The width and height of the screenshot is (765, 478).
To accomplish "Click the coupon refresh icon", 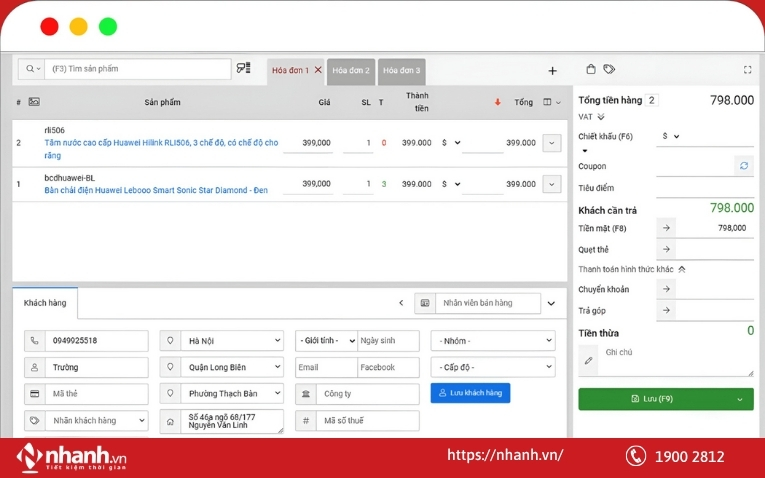I will 743,166.
